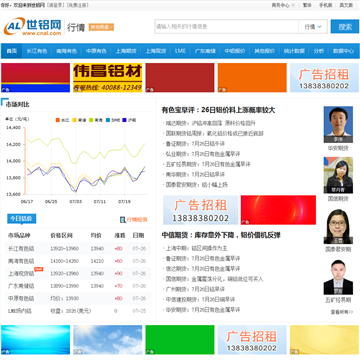Open the 英文版 English version link
The width and height of the screenshot is (360, 360).
(346, 5)
